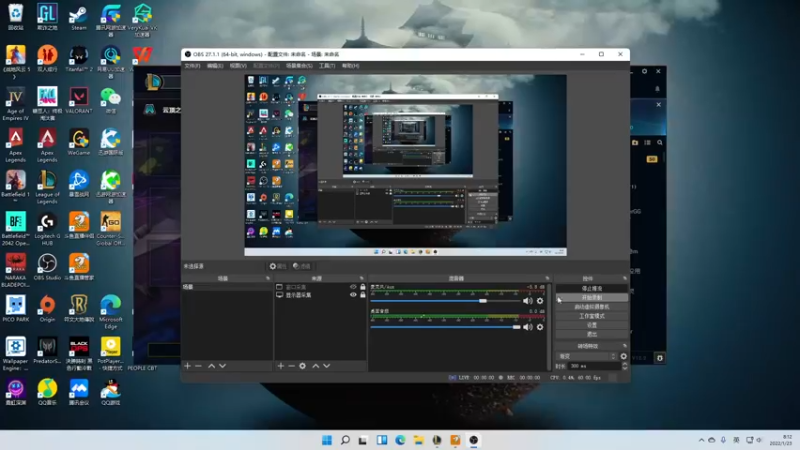Add a new source with plus icon

click(280, 366)
